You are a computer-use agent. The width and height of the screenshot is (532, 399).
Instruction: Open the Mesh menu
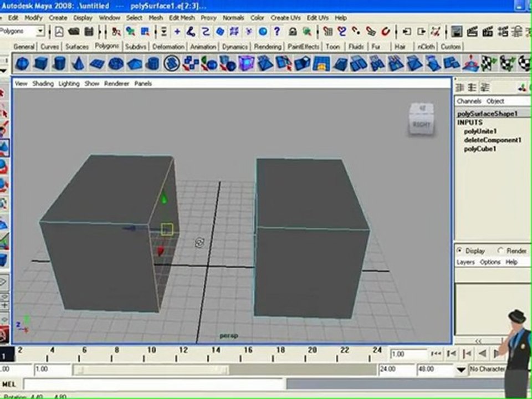click(x=156, y=18)
